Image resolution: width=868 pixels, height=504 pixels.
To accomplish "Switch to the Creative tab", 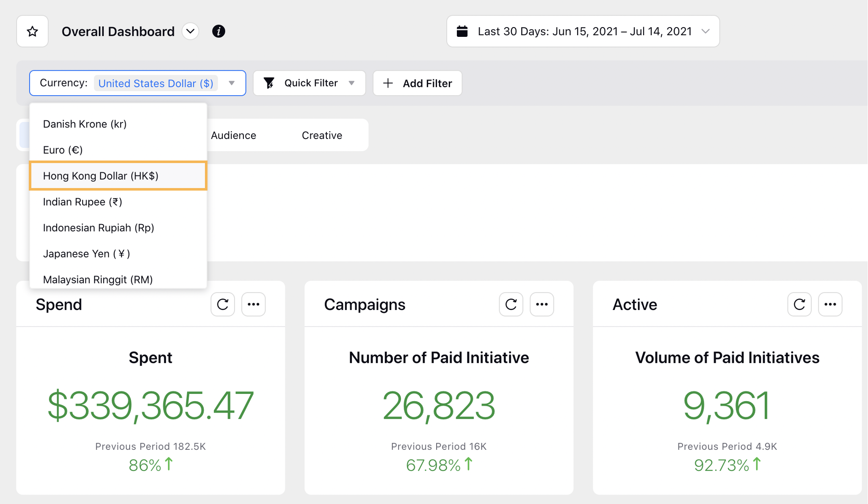I will pos(322,135).
